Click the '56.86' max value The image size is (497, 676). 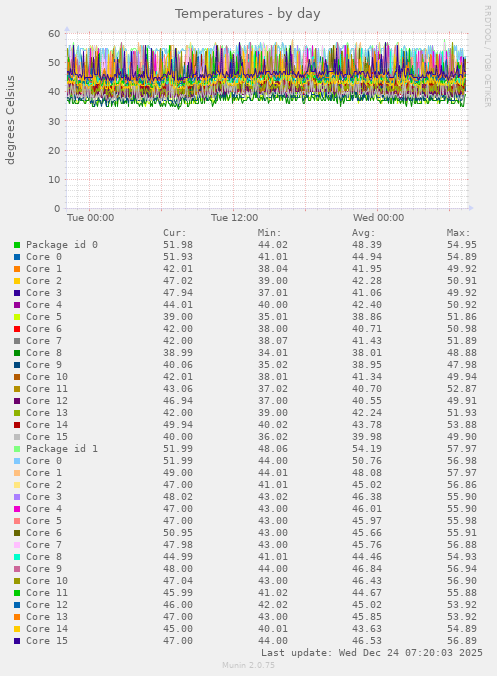pyautogui.click(x=462, y=485)
